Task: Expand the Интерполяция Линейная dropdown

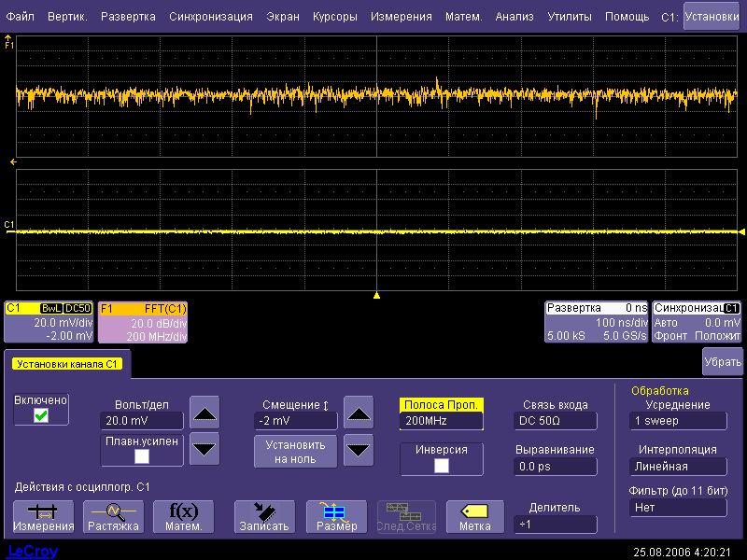Action: pyautogui.click(x=677, y=466)
